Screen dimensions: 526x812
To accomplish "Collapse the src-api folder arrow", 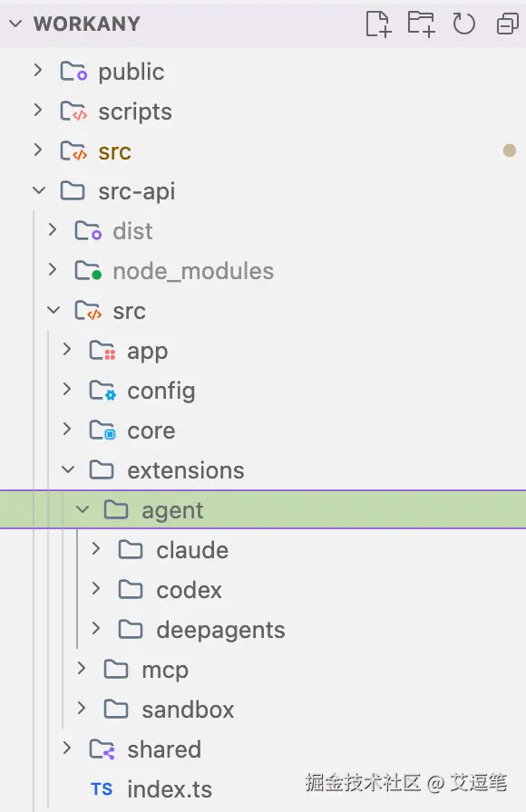I will tap(39, 190).
